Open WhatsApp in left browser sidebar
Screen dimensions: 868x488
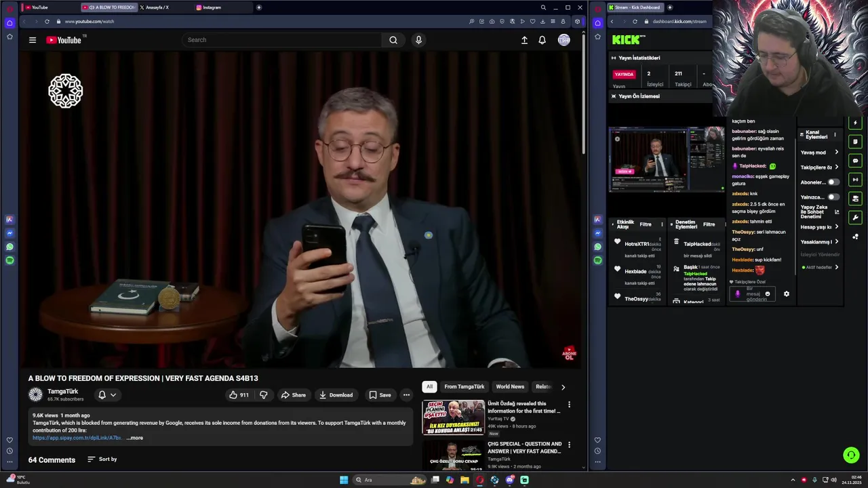(9, 247)
